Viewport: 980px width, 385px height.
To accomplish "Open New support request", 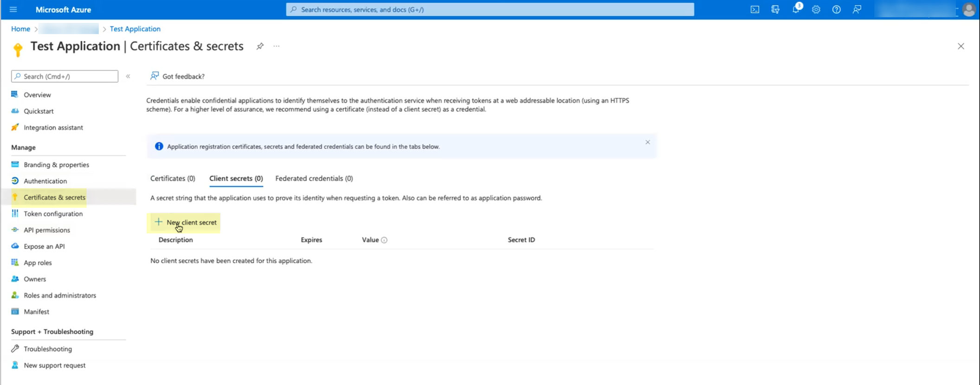I will [54, 366].
